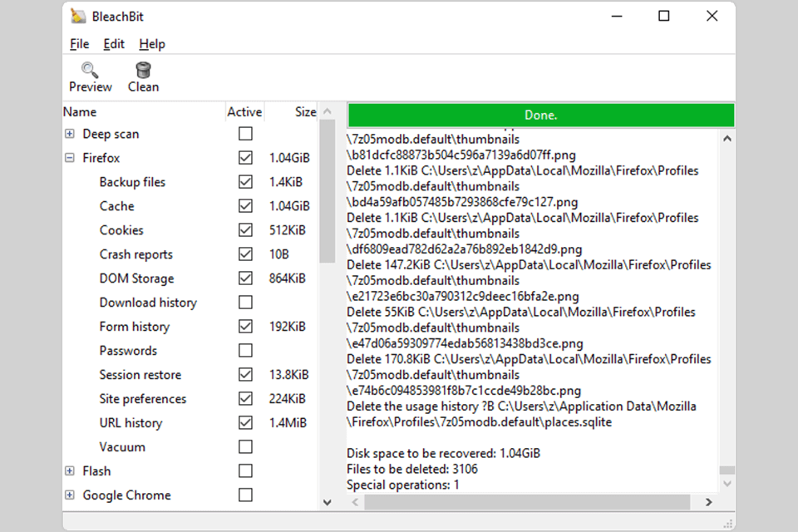Select the Backup files tree row

point(191,182)
